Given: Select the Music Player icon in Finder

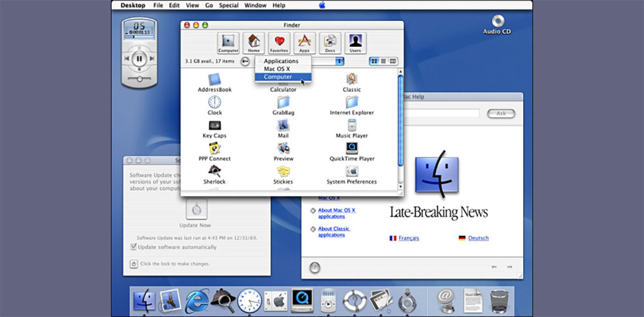Looking at the screenshot, I should tap(352, 125).
